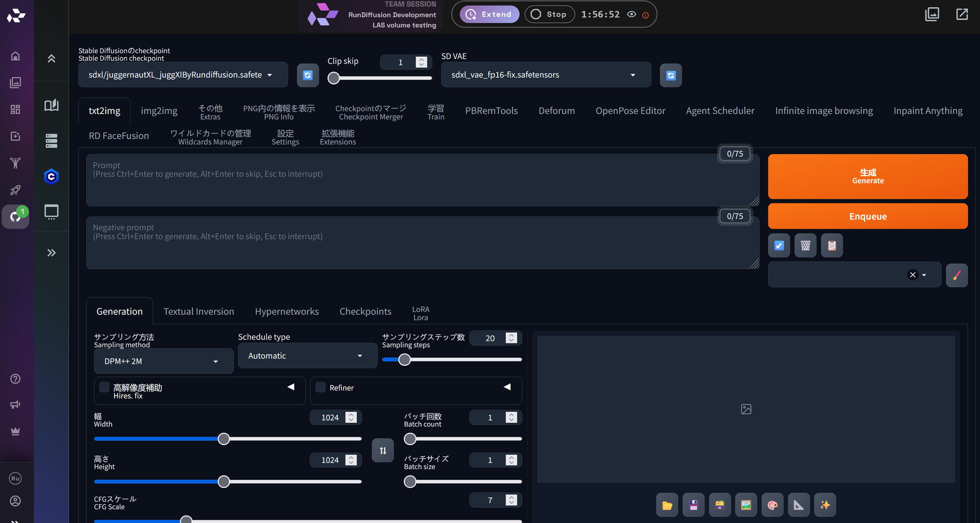Open the Stable Diffusion checkpoint dropdown
This screenshot has width=980, height=523.
pos(183,74)
